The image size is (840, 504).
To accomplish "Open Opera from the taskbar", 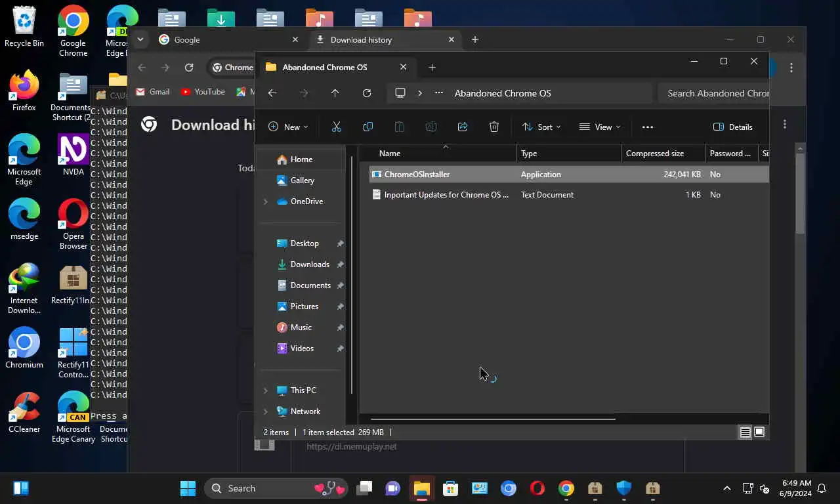I will point(537,488).
